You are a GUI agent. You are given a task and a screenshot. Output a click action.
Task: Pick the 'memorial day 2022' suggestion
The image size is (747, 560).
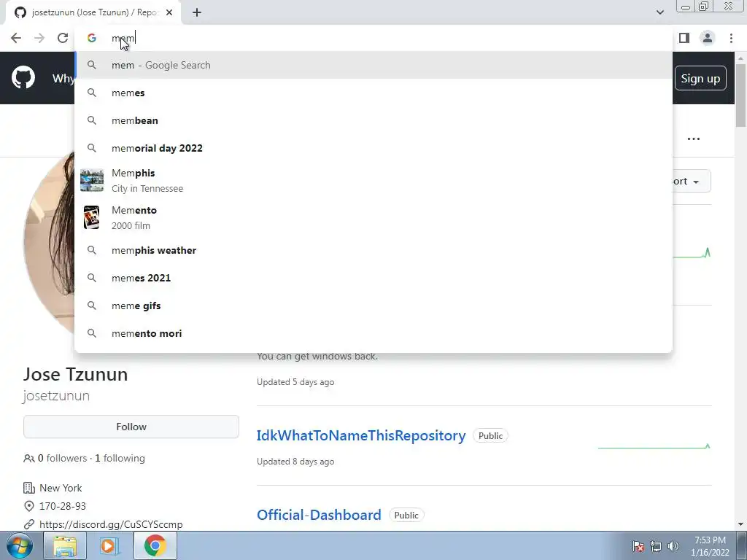point(373,148)
